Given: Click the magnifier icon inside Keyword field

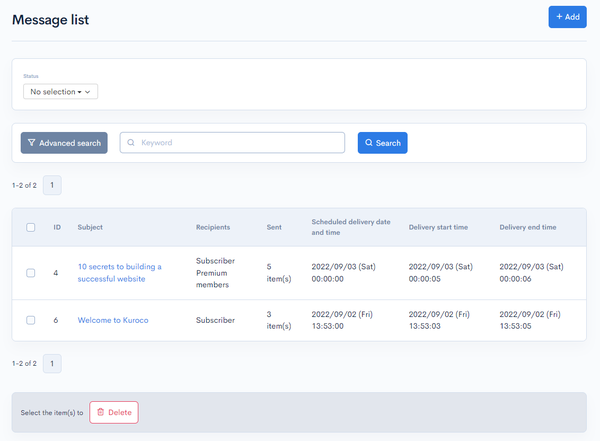Looking at the screenshot, I should (131, 142).
